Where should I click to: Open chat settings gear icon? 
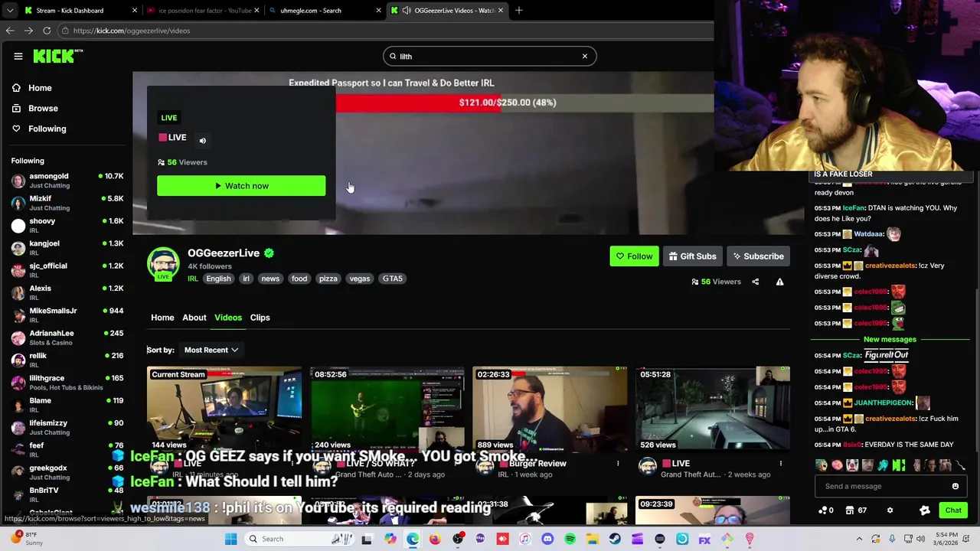click(x=890, y=510)
